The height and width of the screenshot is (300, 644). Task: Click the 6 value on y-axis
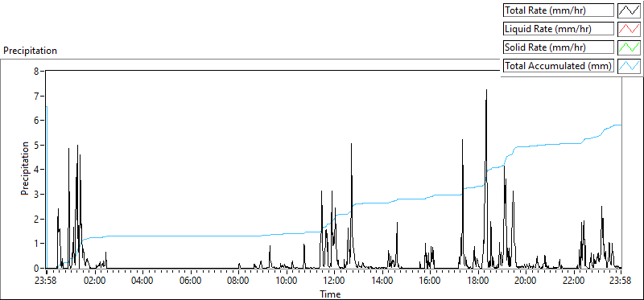tap(36, 121)
